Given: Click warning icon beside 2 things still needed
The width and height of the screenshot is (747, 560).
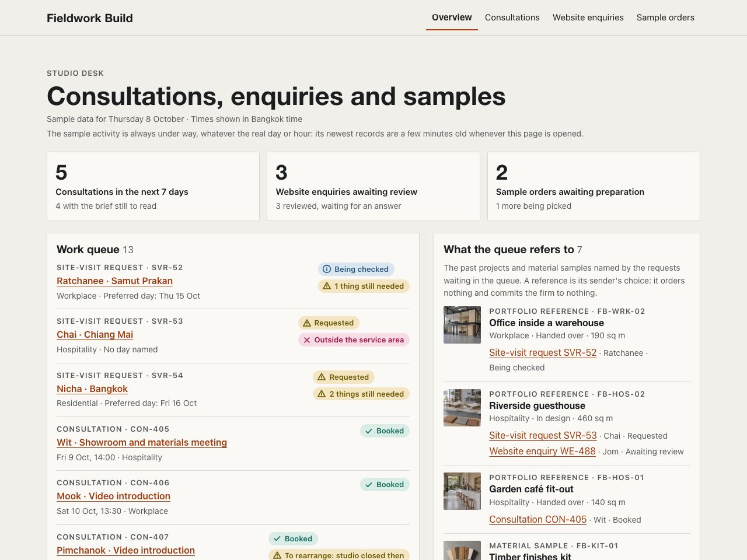Looking at the screenshot, I should pyautogui.click(x=322, y=394).
